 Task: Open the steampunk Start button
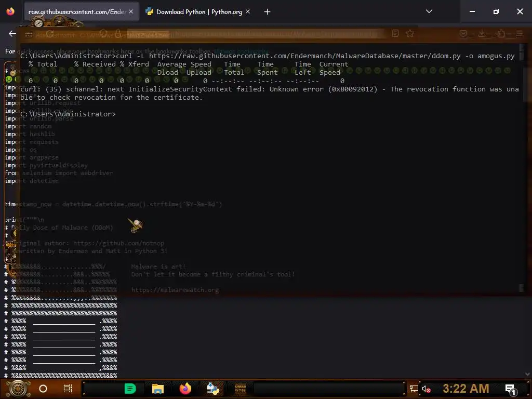click(18, 389)
